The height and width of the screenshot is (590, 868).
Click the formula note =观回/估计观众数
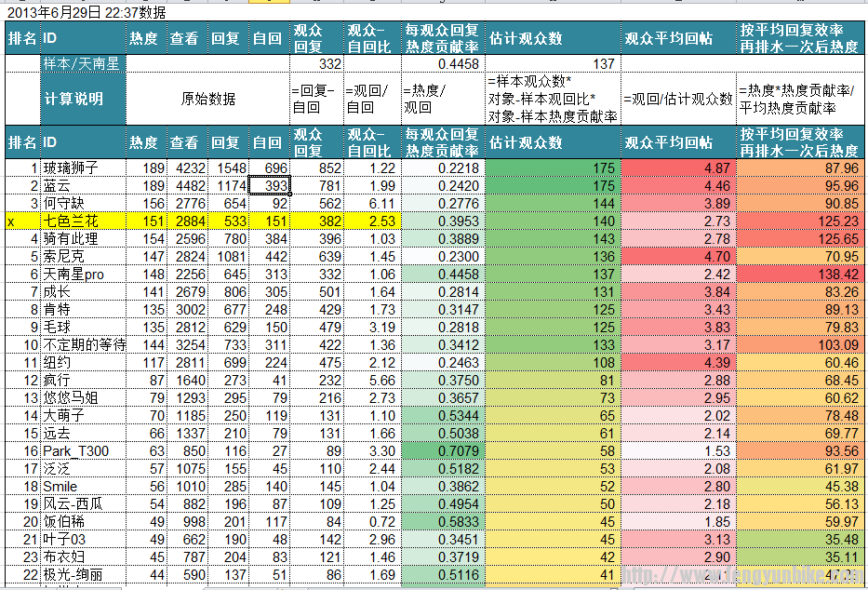pyautogui.click(x=677, y=99)
